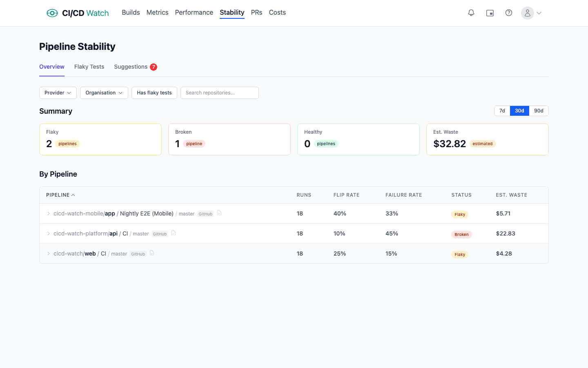This screenshot has width=588, height=368.
Task: Go to the Costs page
Action: (x=277, y=13)
